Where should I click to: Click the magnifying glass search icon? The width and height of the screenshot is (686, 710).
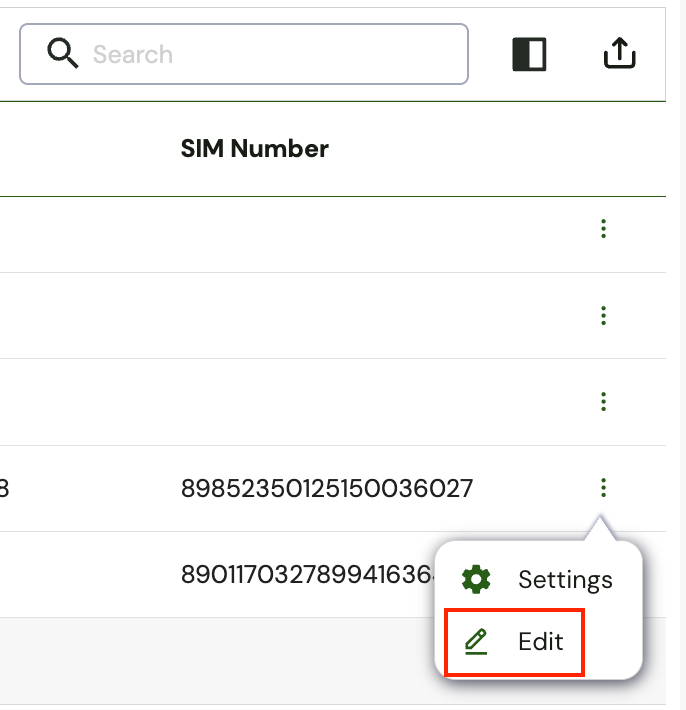62,53
